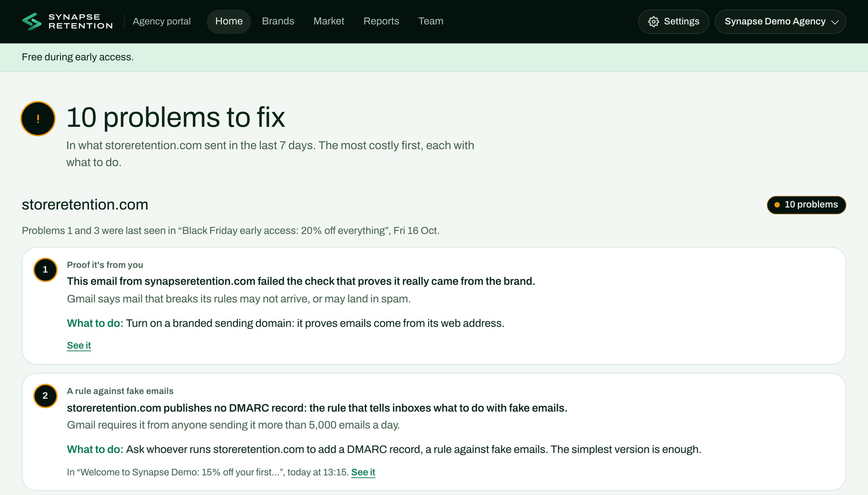Viewport: 868px width, 495px height.
Task: Click the number 1 problem badge
Action: point(45,269)
